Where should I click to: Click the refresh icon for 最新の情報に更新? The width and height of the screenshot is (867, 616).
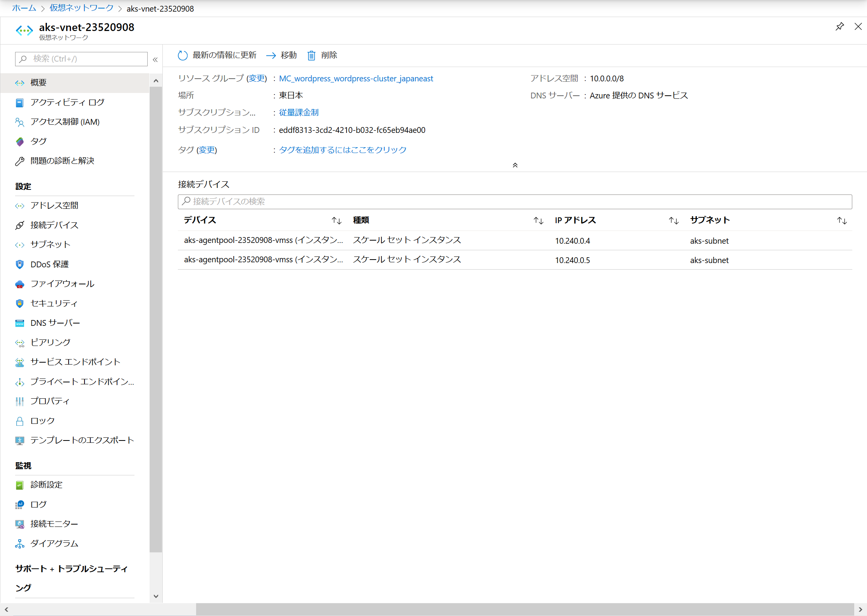pos(183,55)
